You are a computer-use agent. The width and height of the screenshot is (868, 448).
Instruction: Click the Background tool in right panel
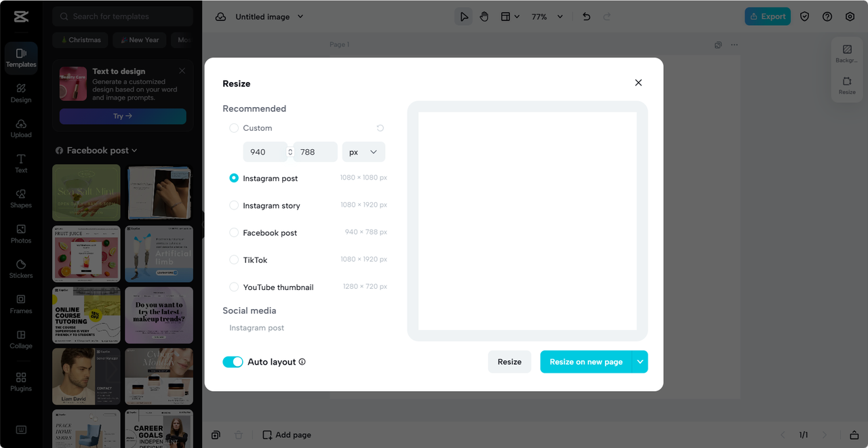coord(847,54)
